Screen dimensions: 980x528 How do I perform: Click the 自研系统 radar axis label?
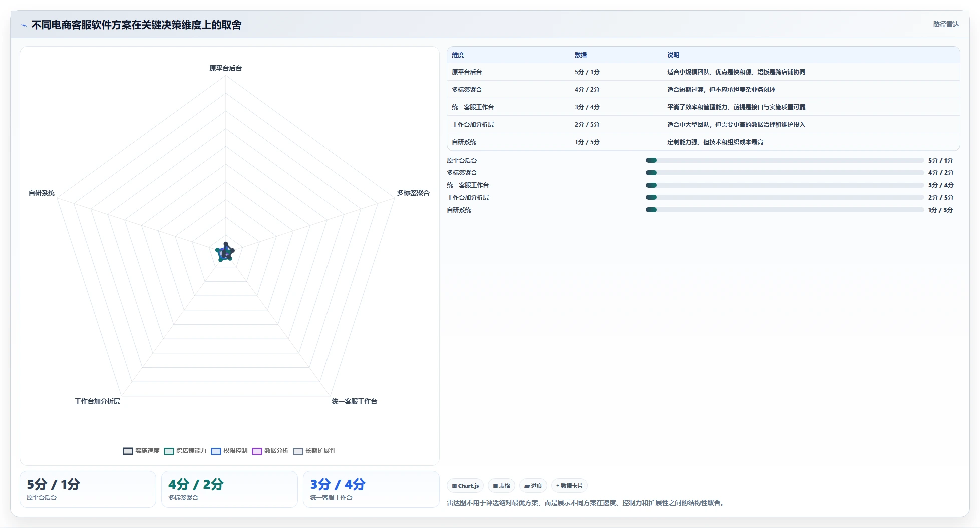(42, 193)
